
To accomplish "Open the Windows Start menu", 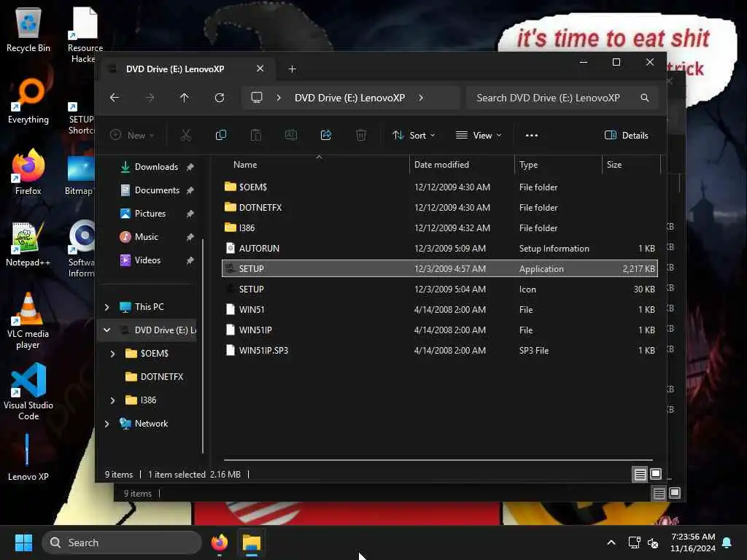I will (x=23, y=542).
